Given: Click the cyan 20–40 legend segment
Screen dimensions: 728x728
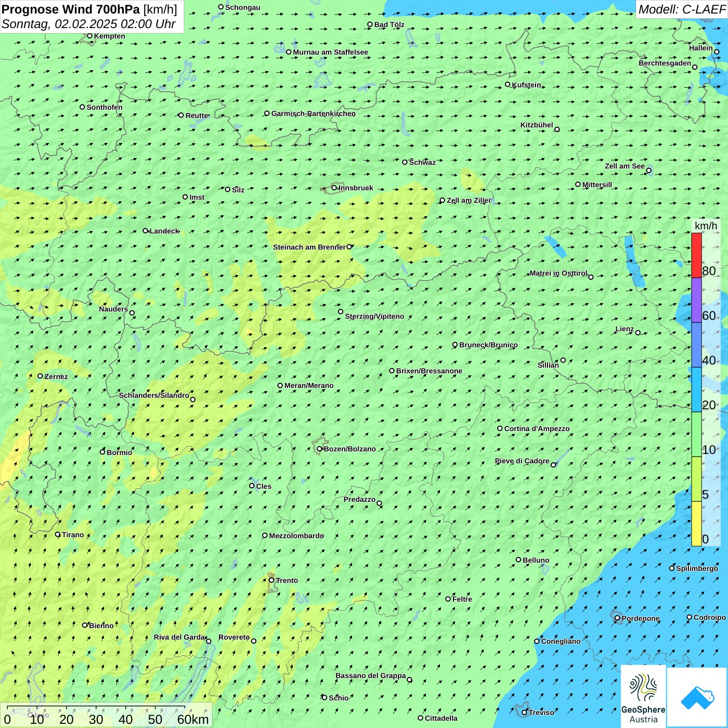Looking at the screenshot, I should 696,389.
